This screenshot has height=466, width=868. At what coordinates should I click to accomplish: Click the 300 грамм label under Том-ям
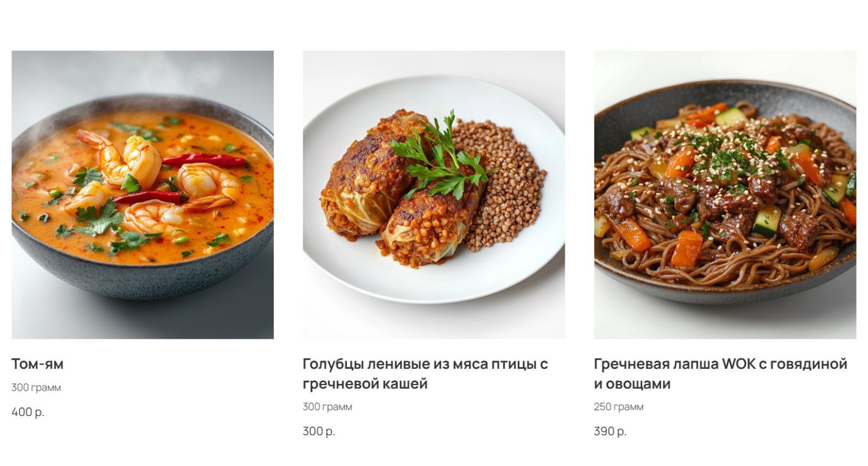click(36, 388)
